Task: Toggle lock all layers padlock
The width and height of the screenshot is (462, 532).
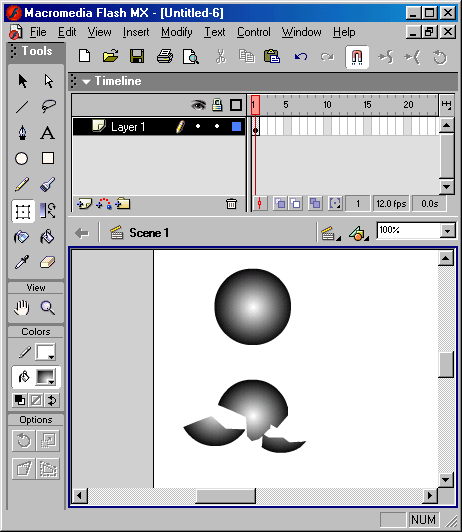Action: [217, 105]
